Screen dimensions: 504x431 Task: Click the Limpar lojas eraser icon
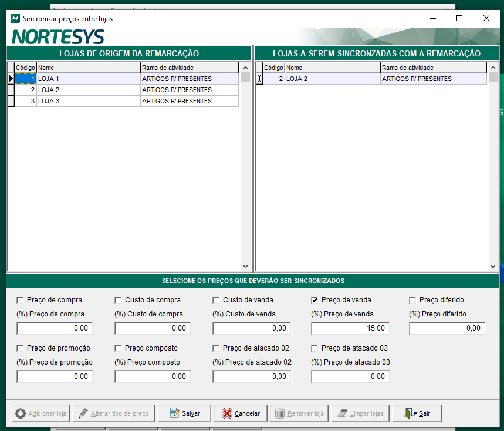coord(342,413)
